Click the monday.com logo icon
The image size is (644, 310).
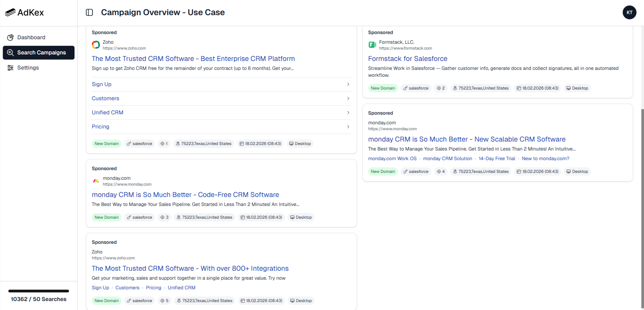(96, 181)
